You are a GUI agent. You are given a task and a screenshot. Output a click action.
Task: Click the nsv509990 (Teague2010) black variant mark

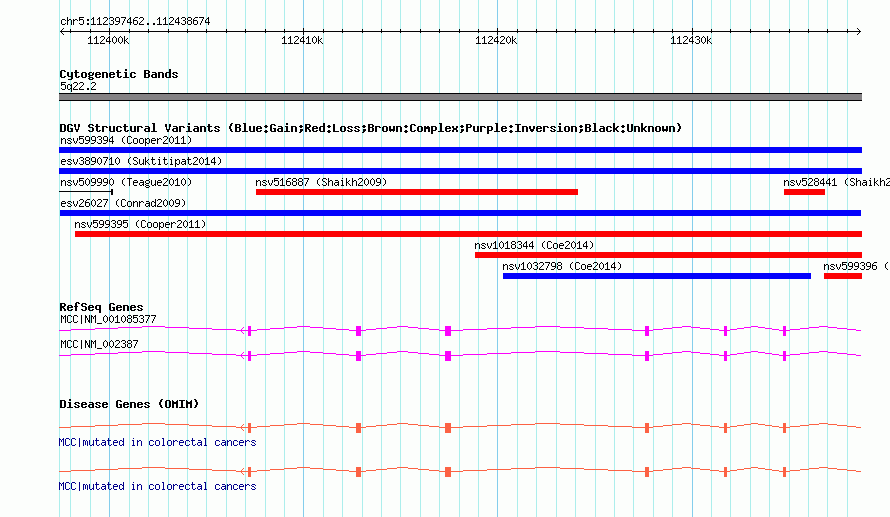point(86,192)
